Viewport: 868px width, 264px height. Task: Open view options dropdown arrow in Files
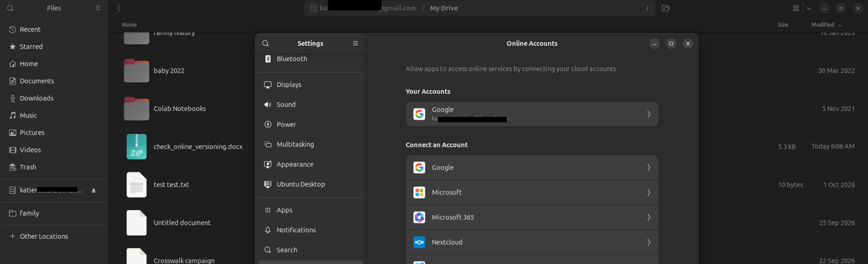[808, 8]
